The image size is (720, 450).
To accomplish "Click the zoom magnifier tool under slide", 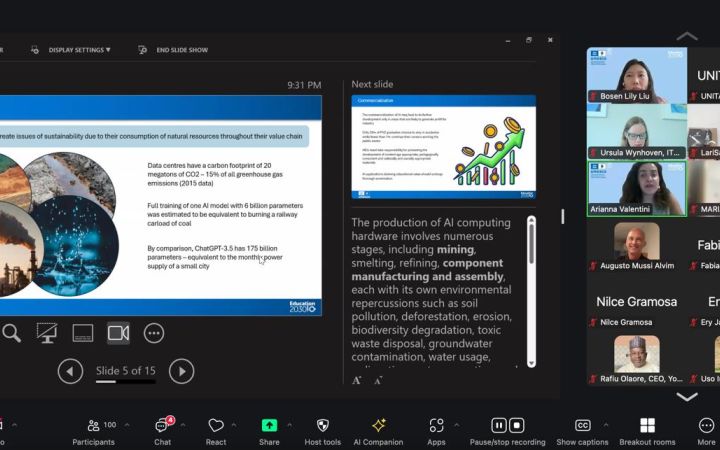I will 11,333.
